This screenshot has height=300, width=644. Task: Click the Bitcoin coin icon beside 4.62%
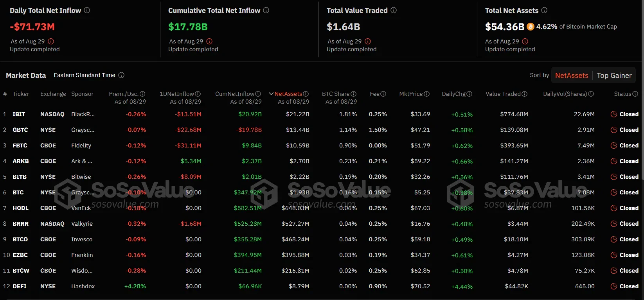tap(531, 27)
